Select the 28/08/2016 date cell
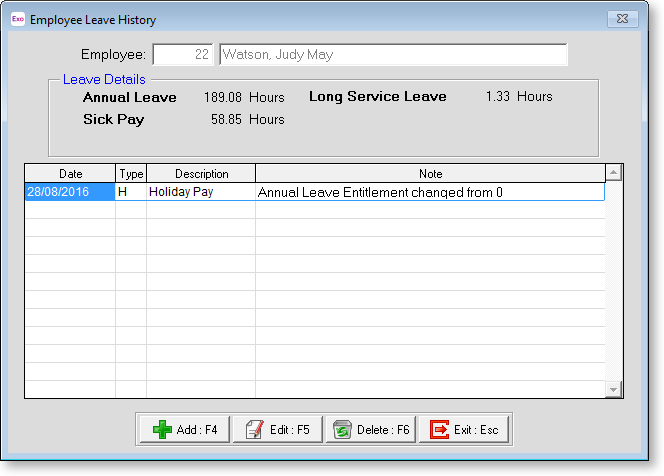The height and width of the screenshot is (476, 664). (70, 192)
